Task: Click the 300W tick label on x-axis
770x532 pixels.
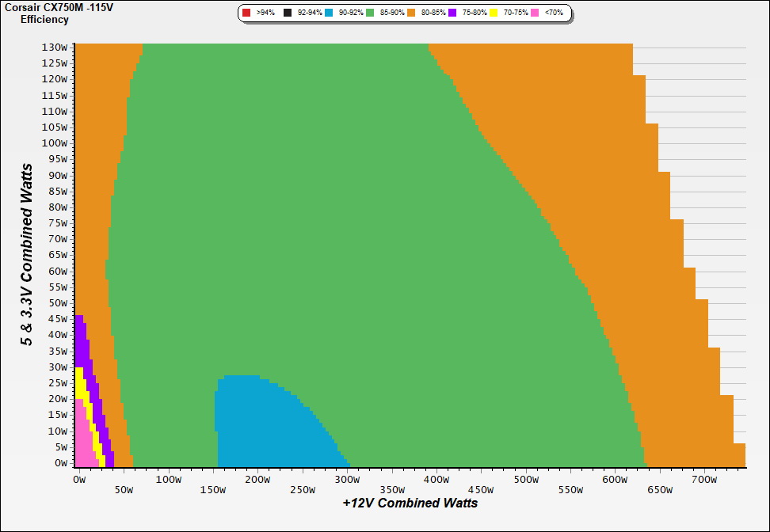Action: 346,479
